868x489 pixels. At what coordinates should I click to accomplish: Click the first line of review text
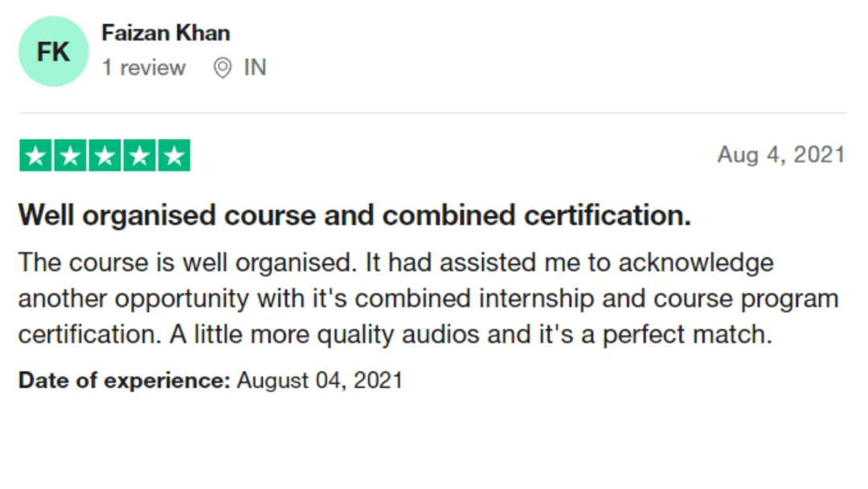[x=395, y=262]
